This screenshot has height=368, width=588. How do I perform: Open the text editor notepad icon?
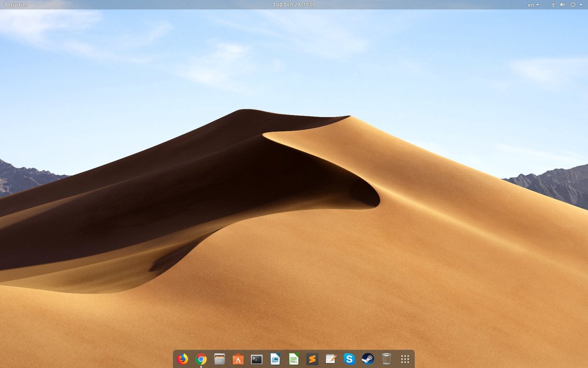coord(331,359)
